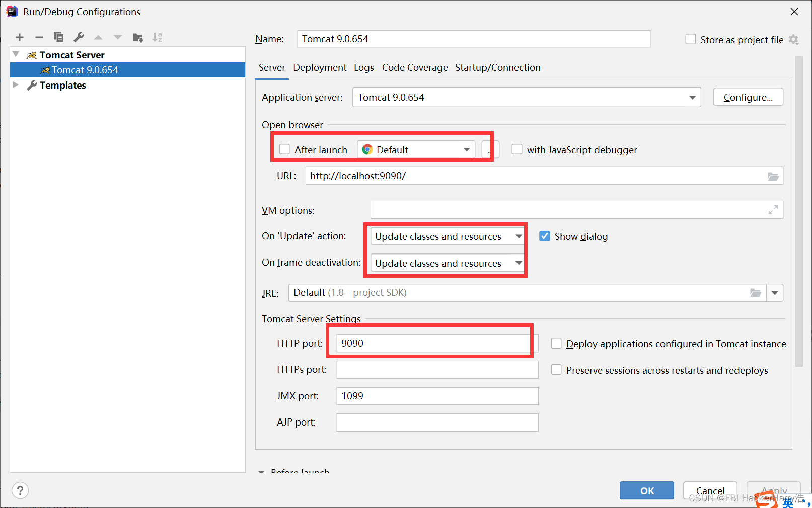
Task: Expand the Templates tree node
Action: coord(16,84)
